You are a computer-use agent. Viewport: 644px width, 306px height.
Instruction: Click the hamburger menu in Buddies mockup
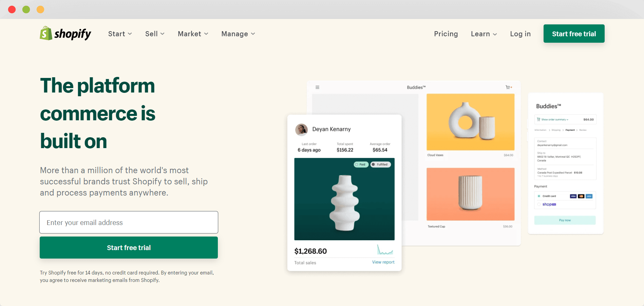click(x=317, y=87)
